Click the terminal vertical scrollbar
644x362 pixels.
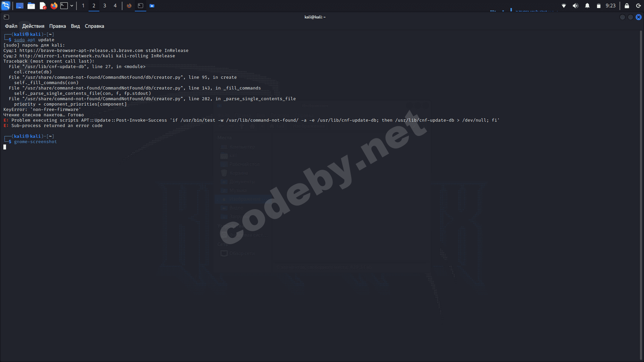pyautogui.click(x=641, y=195)
